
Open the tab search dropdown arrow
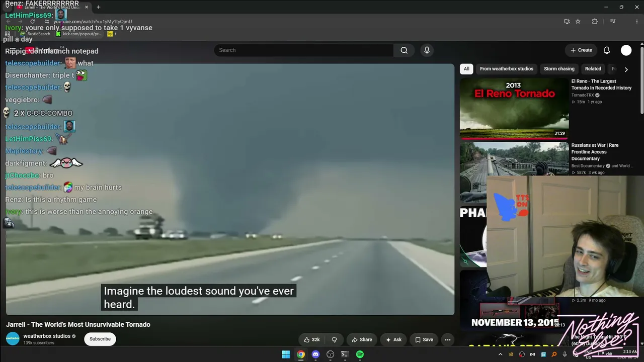[x=7, y=7]
